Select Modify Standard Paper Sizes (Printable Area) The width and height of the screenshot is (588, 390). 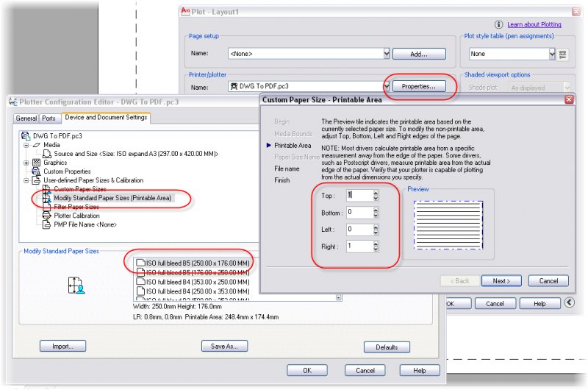click(112, 198)
